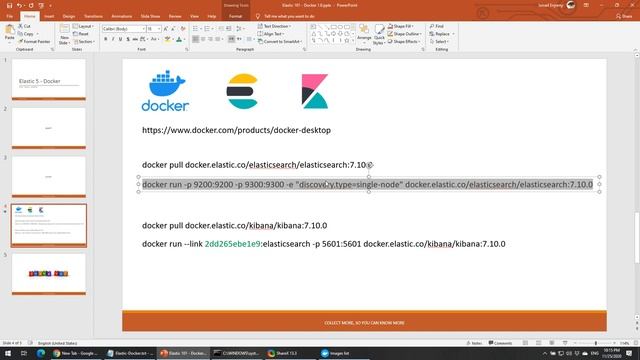Image resolution: width=640 pixels, height=360 pixels.
Task: Switch to the Transitions tab
Action: [x=93, y=16]
